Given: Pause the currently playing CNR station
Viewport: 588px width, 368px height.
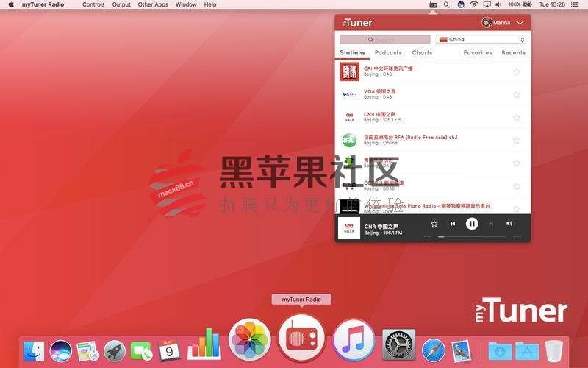Looking at the screenshot, I should pos(472,224).
